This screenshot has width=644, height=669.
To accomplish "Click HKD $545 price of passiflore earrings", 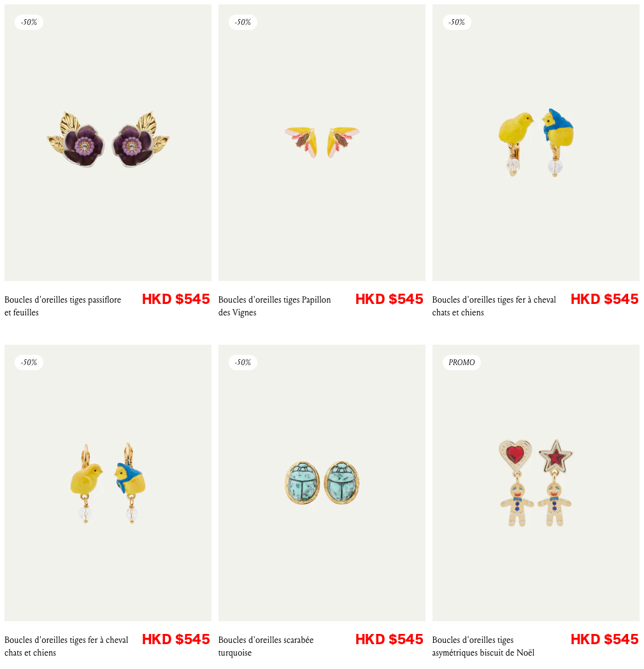I will 176,299.
